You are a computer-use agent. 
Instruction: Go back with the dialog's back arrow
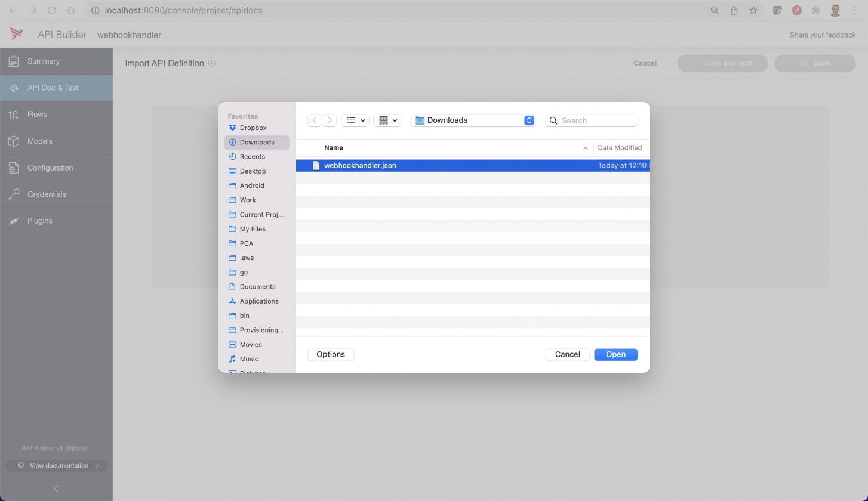tap(315, 120)
